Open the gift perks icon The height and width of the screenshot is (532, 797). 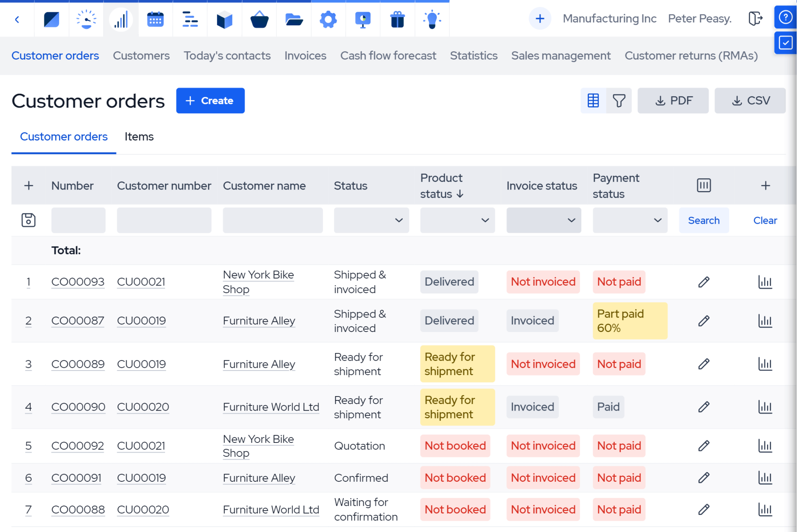point(397,19)
